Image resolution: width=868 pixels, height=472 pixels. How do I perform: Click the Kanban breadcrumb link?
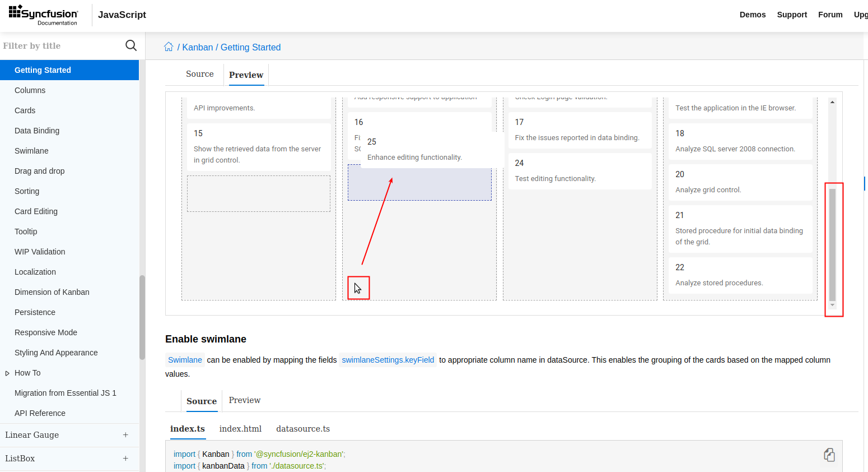pos(197,48)
